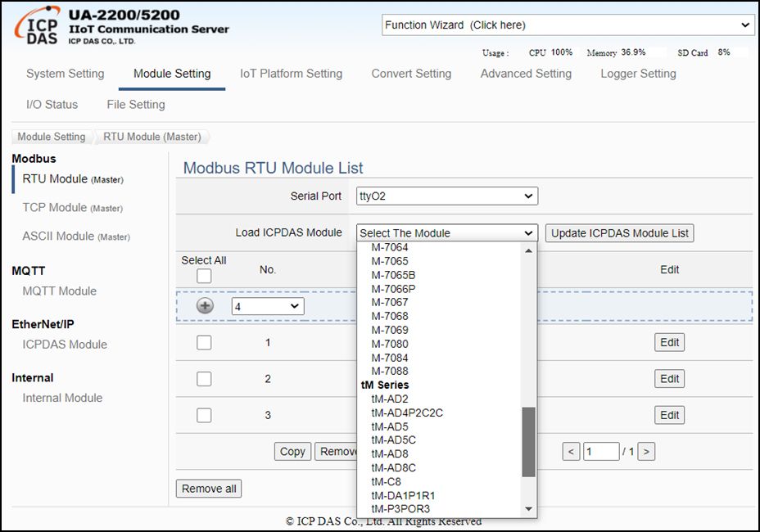Screen dimensions: 760x532
Task: Open the I/O Status tab
Action: click(52, 105)
